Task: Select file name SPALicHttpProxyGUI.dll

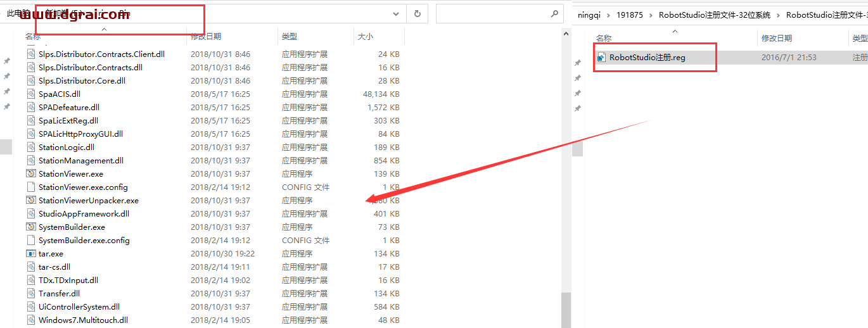Action: 81,134
